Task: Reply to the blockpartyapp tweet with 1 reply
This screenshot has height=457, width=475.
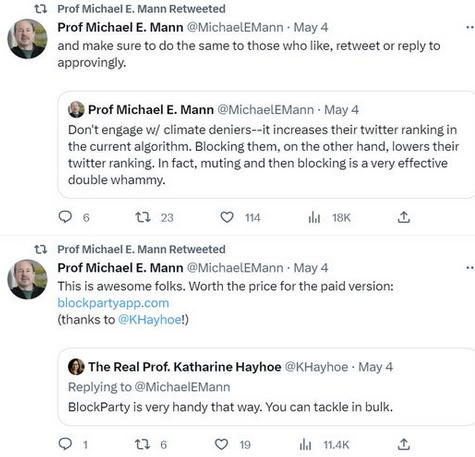Action: [x=65, y=444]
